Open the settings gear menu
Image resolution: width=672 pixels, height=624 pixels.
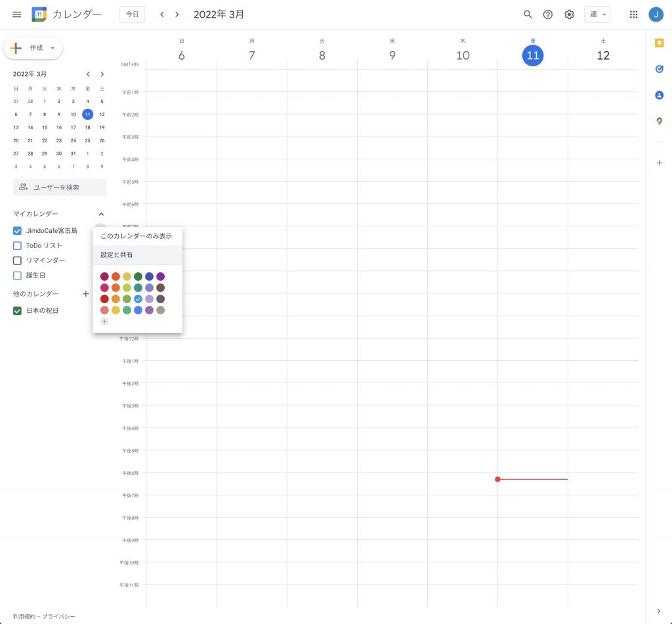(x=569, y=14)
